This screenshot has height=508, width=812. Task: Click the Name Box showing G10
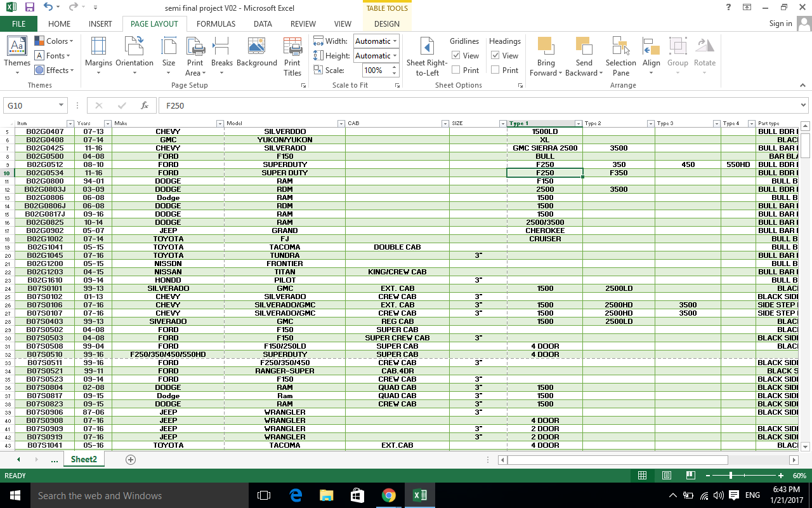tap(32, 105)
